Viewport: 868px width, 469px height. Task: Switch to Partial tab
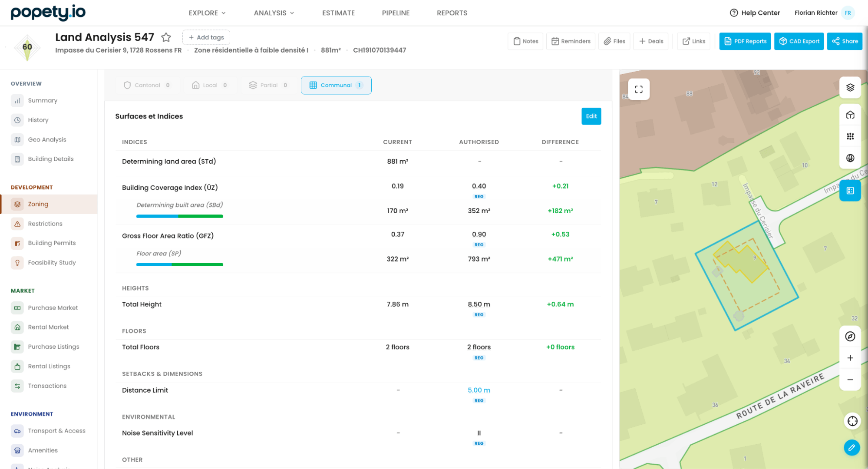tap(268, 86)
